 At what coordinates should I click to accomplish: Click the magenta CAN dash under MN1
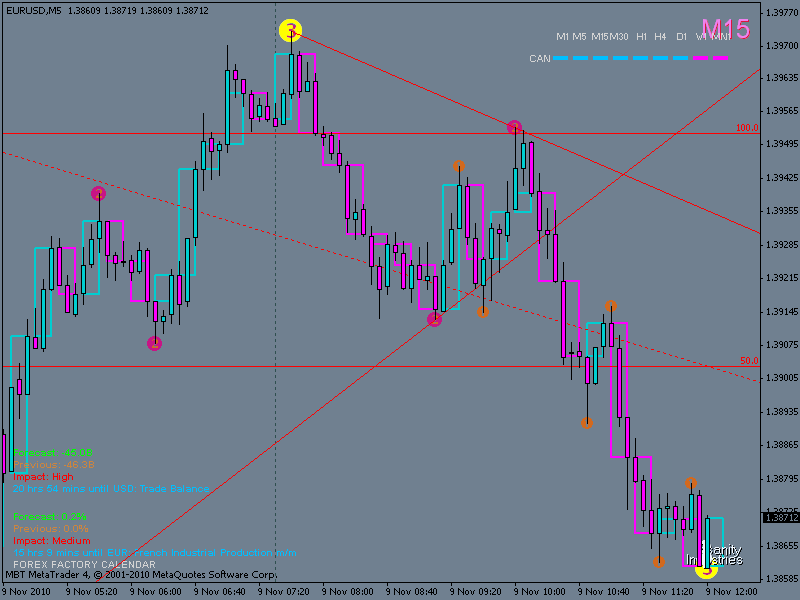[720, 58]
